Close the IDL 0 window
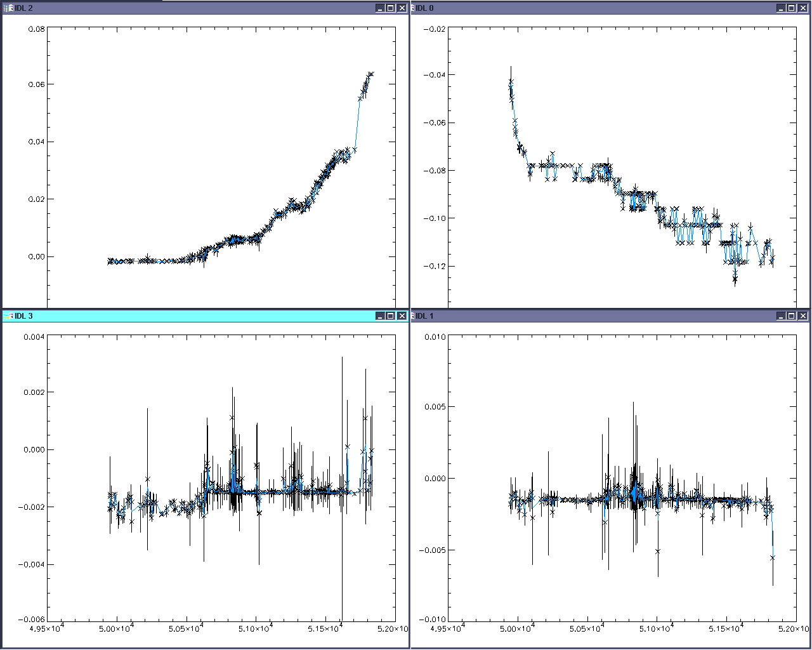This screenshot has width=812, height=650. point(803,8)
